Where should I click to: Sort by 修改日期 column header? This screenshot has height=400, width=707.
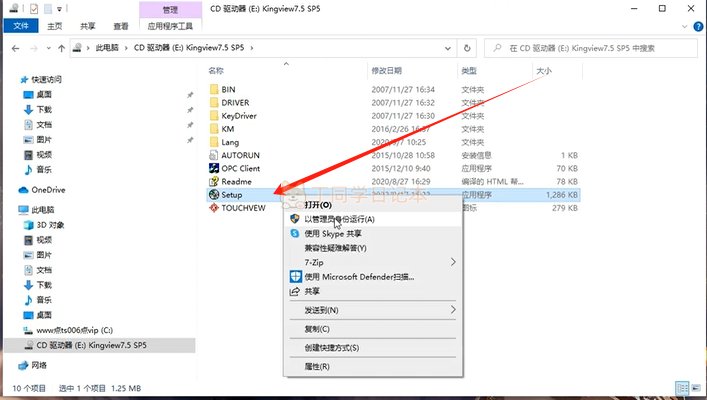(x=386, y=70)
